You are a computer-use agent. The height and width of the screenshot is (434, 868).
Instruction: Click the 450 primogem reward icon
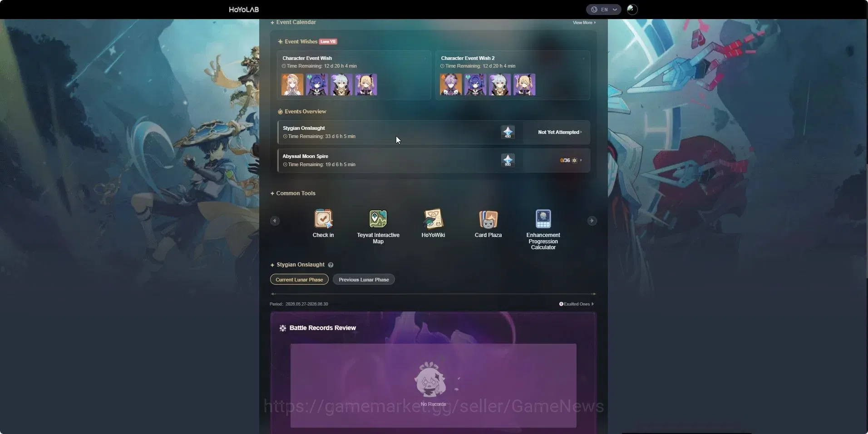(508, 132)
